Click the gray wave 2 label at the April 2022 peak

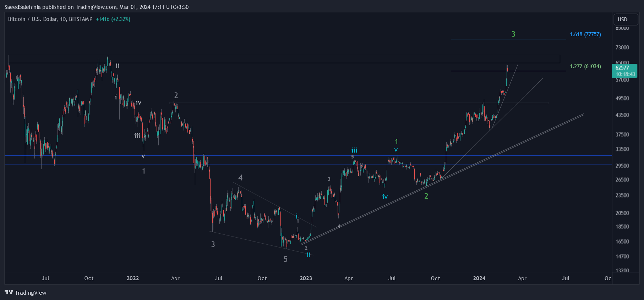coord(176,95)
